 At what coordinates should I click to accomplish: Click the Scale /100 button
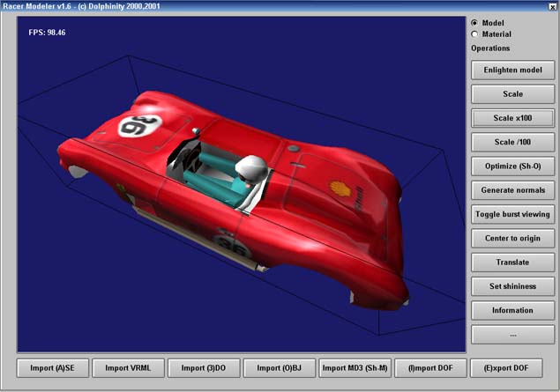pyautogui.click(x=512, y=143)
